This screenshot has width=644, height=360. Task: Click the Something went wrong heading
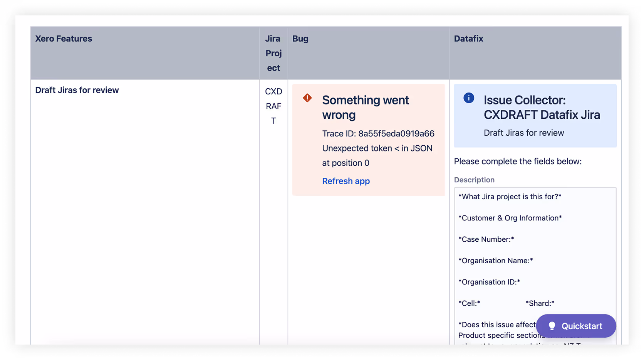click(366, 108)
